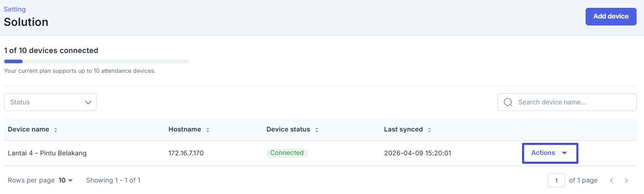The image size is (644, 194).
Task: Click the Status dropdown chevron arrow
Action: point(88,102)
